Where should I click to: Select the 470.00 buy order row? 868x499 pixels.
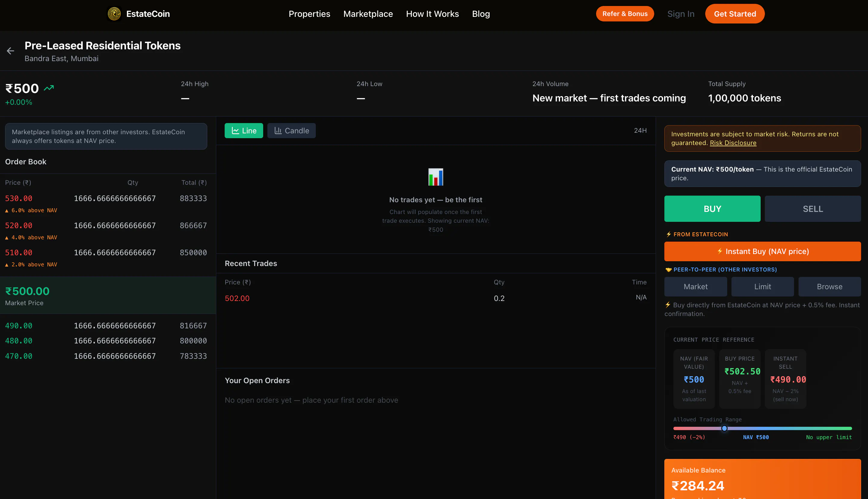click(106, 356)
